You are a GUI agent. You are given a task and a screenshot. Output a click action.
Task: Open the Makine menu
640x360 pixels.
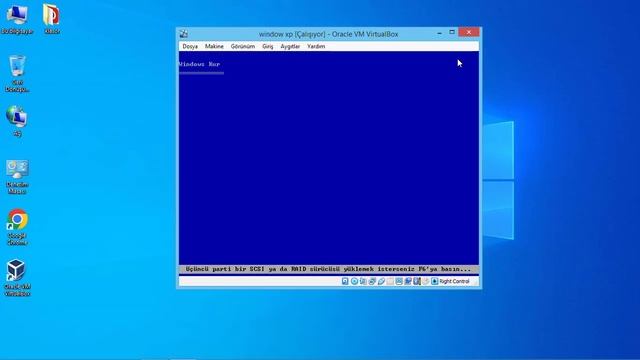(214, 47)
